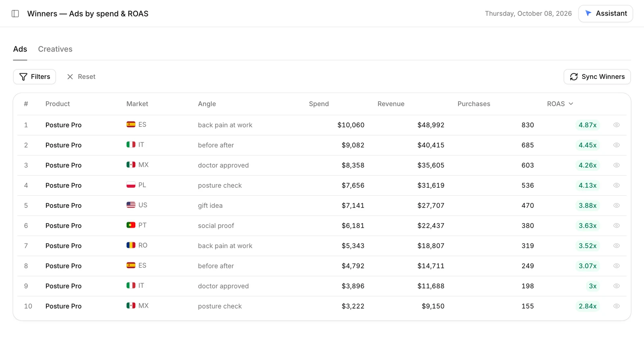The width and height of the screenshot is (644, 340).
Task: Switch to the Ads tab
Action: [x=20, y=49]
